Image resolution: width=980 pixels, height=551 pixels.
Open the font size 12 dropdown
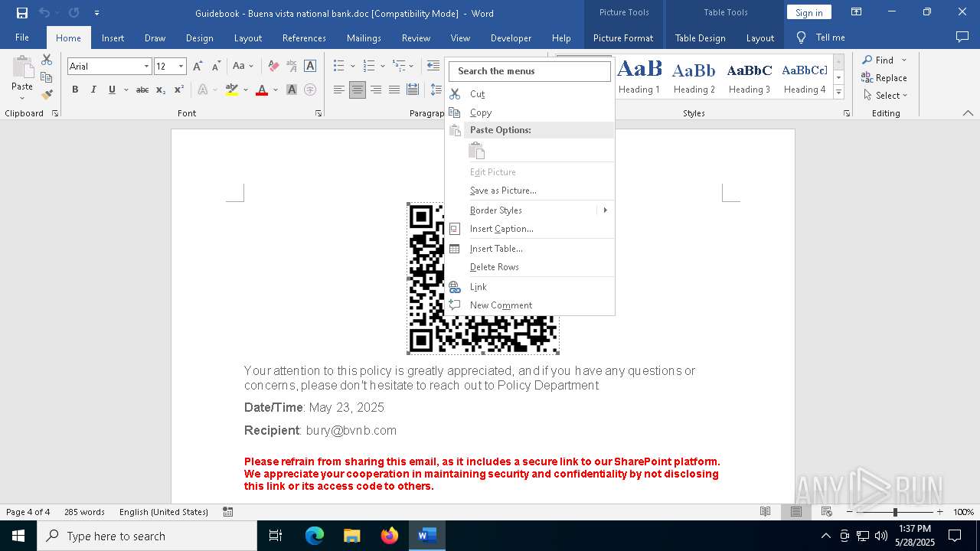[x=181, y=67]
